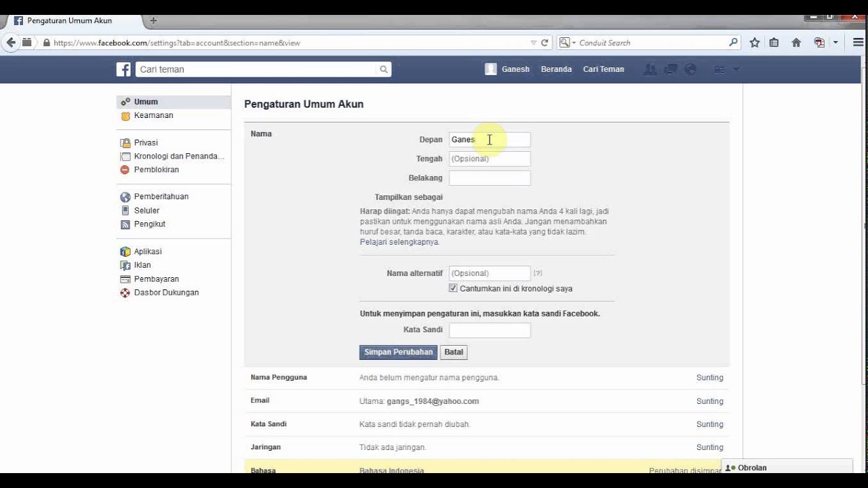
Task: Reload the page with refresh icon
Action: [x=545, y=43]
